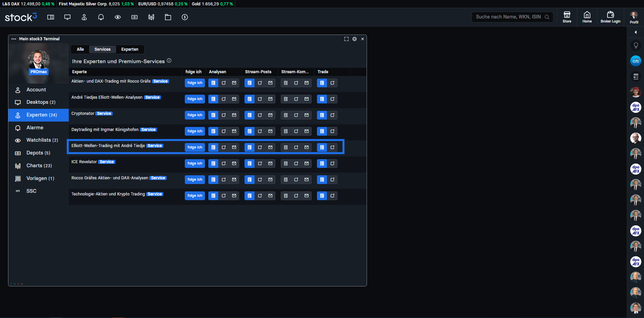Click L&S DAX ticker quote
The width and height of the screenshot is (644, 318).
(x=28, y=4)
